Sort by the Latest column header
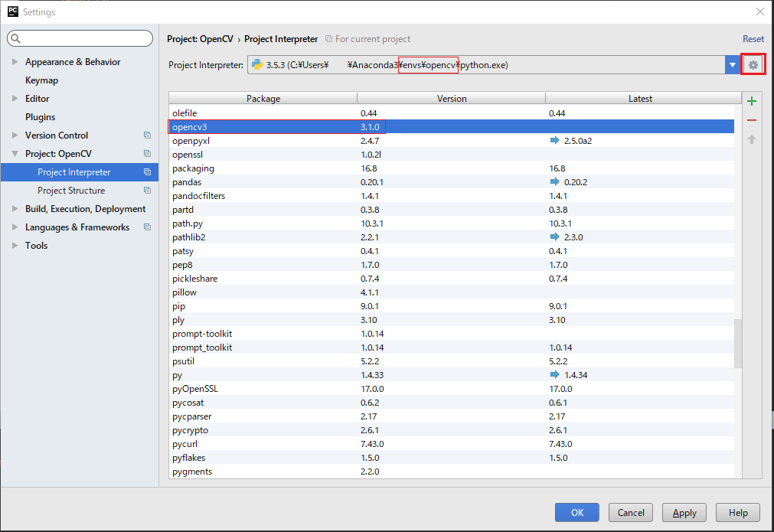This screenshot has width=774, height=532. click(x=640, y=98)
